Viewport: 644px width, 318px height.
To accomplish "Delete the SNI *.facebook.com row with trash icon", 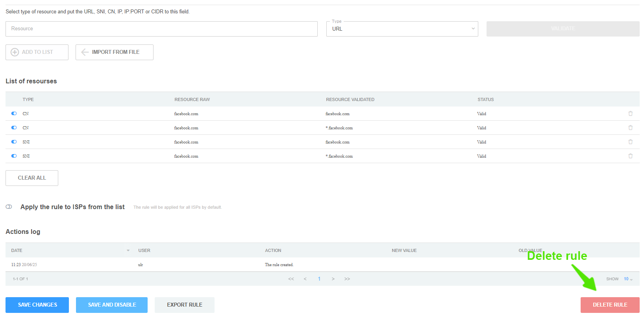I will coord(630,156).
